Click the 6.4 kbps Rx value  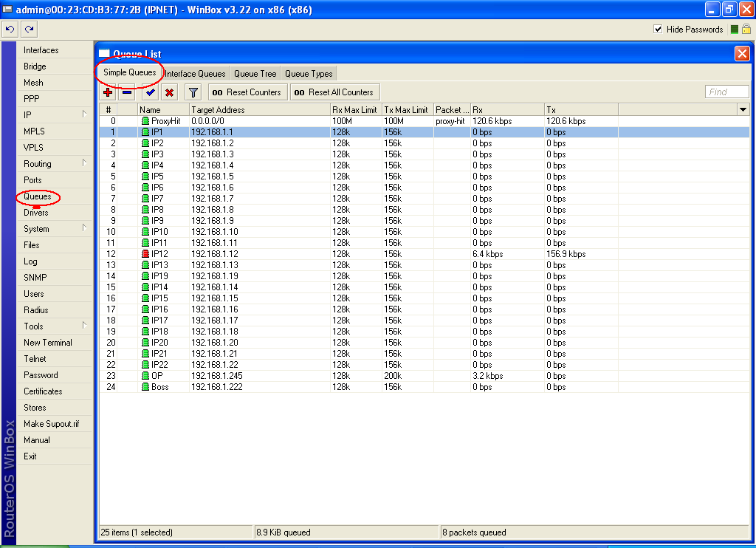click(x=487, y=254)
